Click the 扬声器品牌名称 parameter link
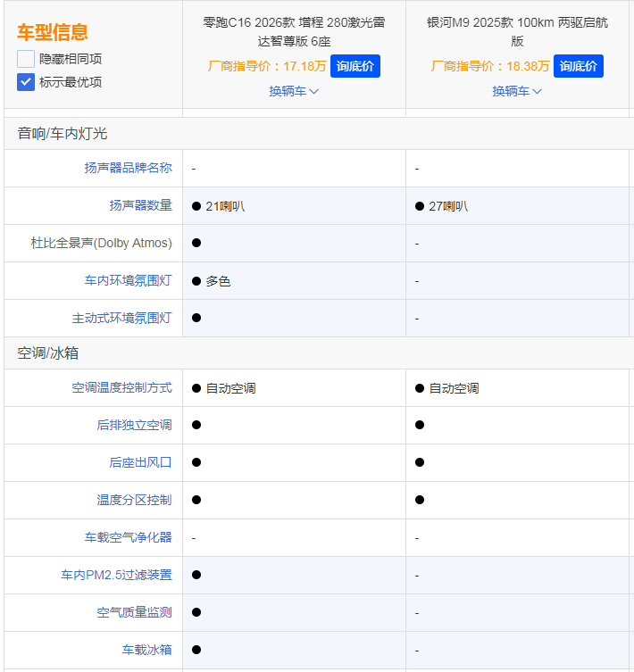The width and height of the screenshot is (634, 672). point(128,168)
